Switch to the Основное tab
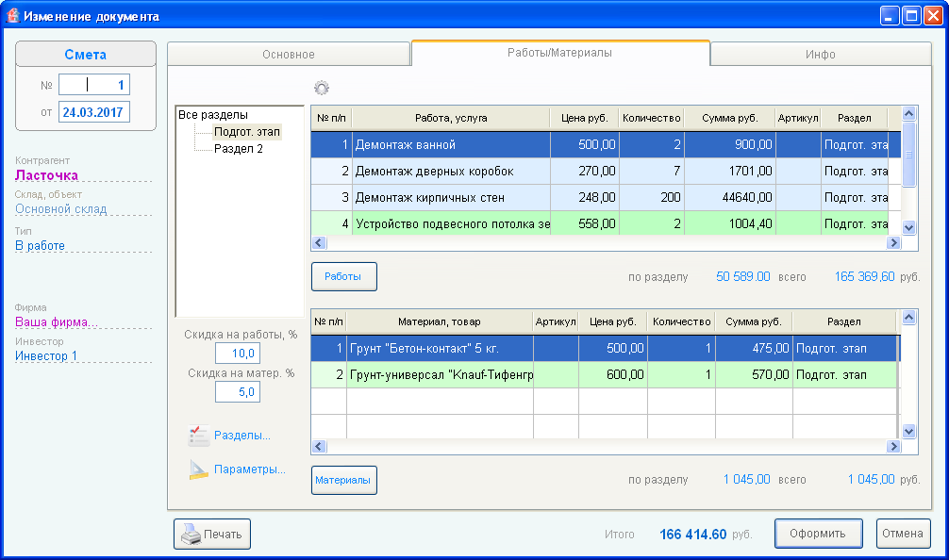Viewport: 949px width, 560px height. pos(289,54)
